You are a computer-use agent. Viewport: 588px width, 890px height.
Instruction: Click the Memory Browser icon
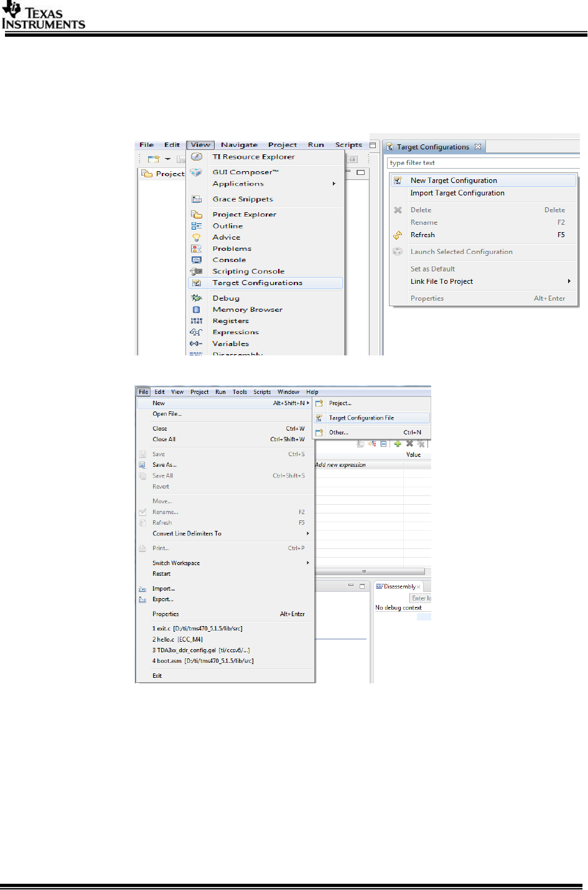197,309
